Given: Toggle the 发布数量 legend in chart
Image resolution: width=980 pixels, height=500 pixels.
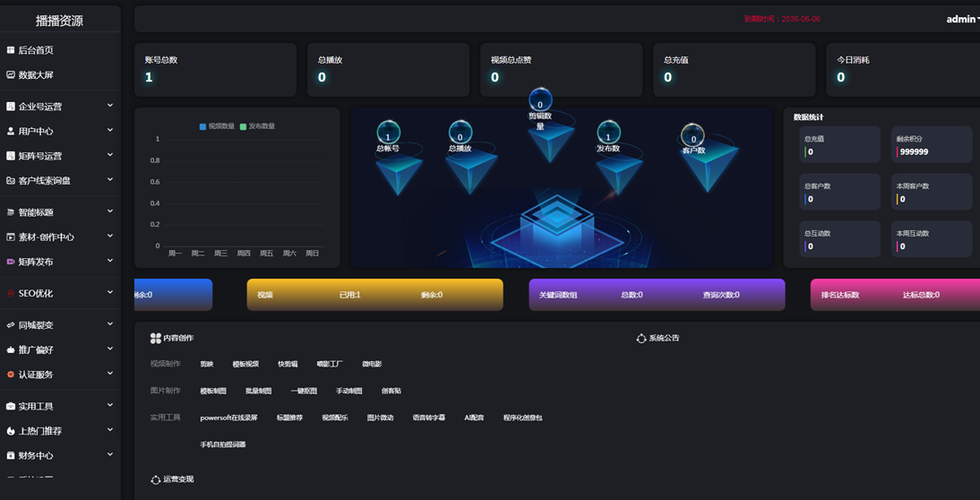Looking at the screenshot, I should (x=257, y=126).
